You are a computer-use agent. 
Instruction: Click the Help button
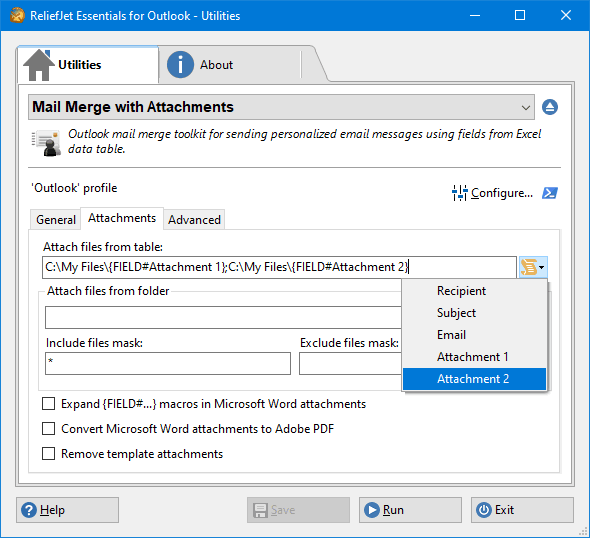67,510
